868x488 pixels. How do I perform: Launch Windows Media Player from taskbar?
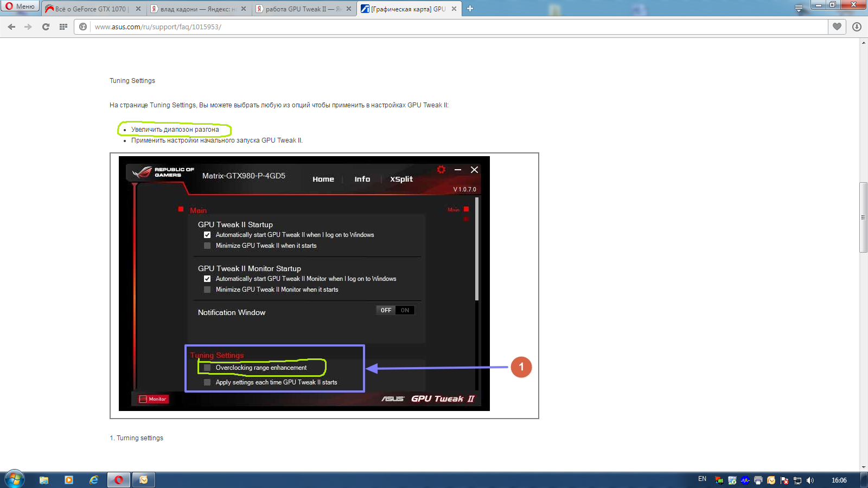[69, 480]
